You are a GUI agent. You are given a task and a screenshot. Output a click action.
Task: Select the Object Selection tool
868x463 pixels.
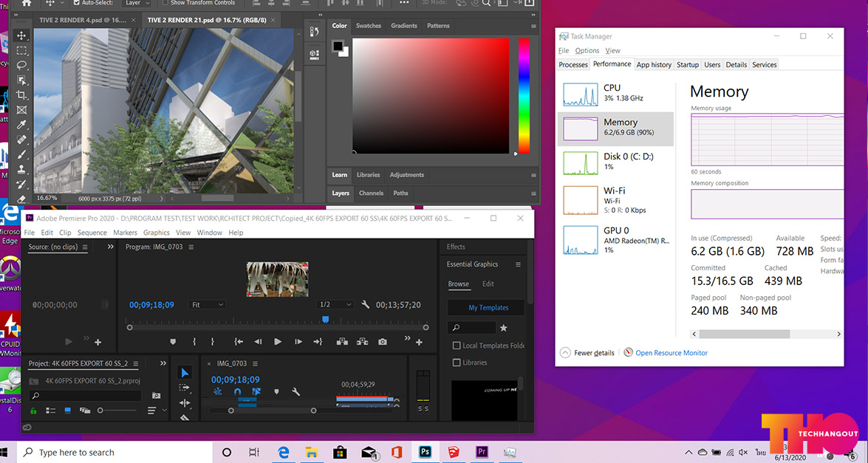pos(21,80)
